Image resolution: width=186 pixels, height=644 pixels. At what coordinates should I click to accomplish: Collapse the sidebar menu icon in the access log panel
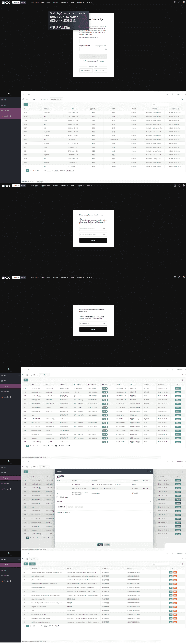tap(24, 94)
